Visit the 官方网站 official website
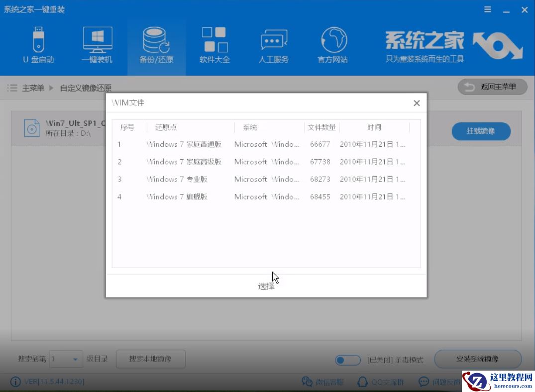 (332, 45)
